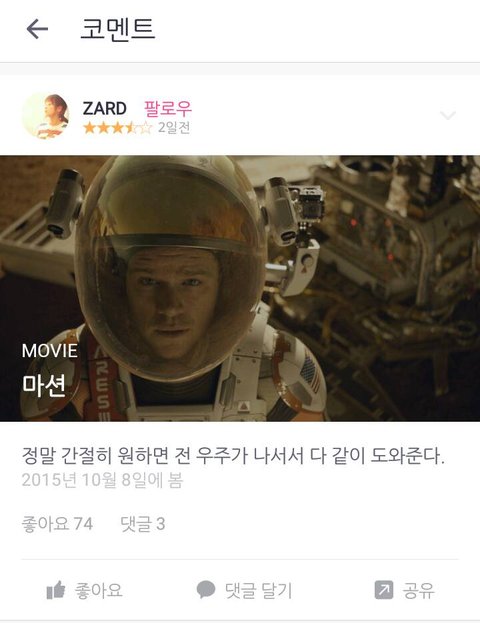
Task: Tap the thumbs-up like icon
Action: click(56, 590)
